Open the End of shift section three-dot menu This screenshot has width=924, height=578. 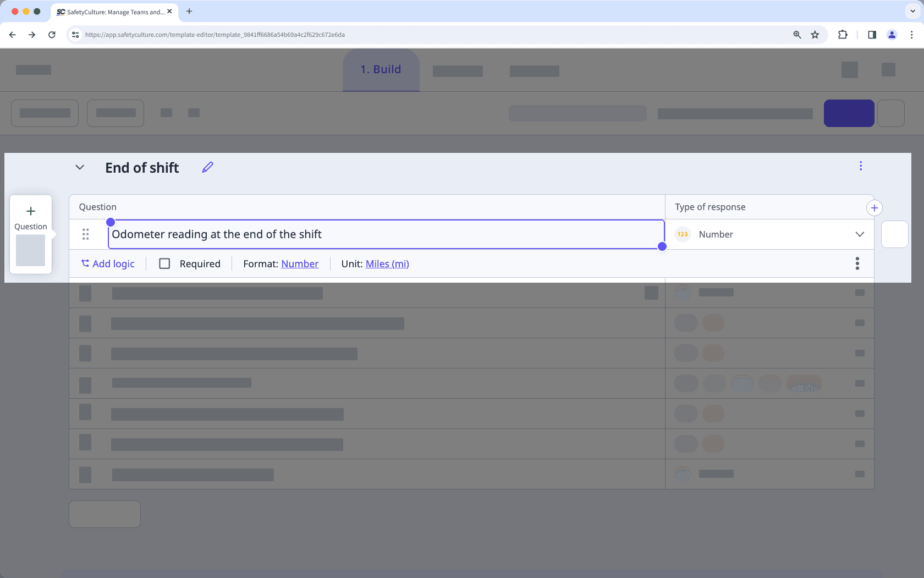coord(861,166)
